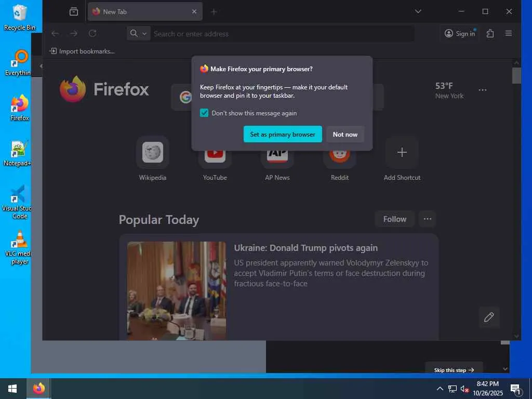Viewport: 532px width, 399px height.
Task: Dismiss dialog with Not now
Action: pos(345,135)
